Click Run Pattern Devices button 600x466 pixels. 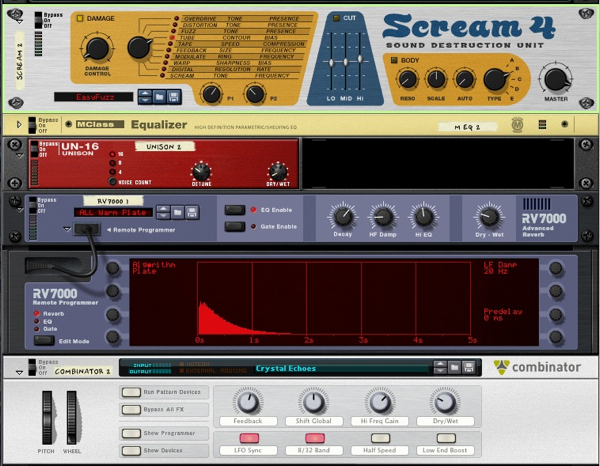tap(131, 392)
